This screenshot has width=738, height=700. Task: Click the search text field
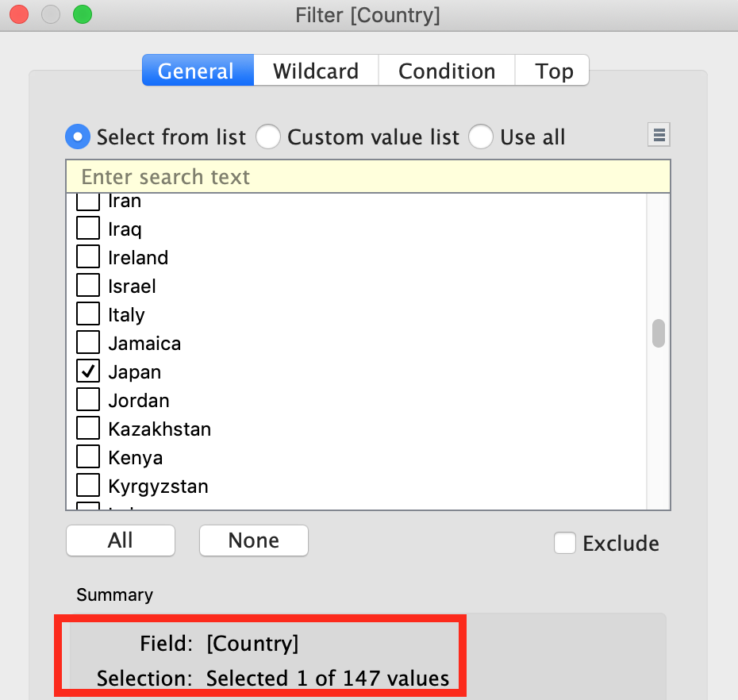tap(367, 176)
